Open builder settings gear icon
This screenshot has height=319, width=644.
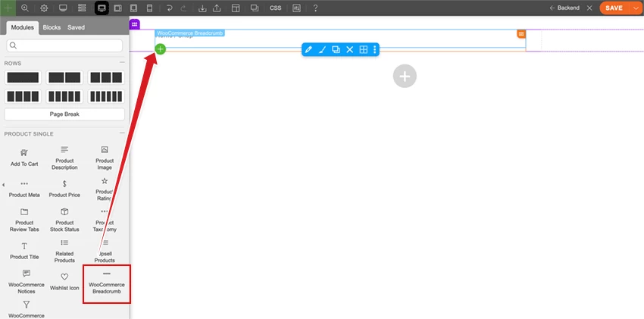(44, 8)
